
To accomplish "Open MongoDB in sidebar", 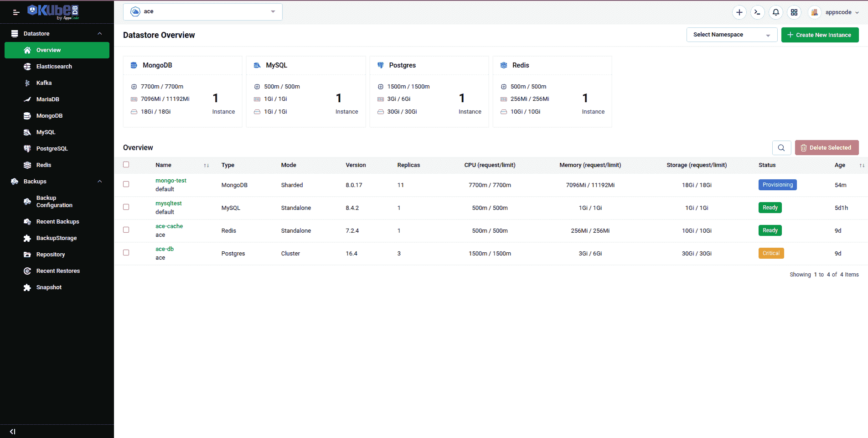I will point(57,116).
